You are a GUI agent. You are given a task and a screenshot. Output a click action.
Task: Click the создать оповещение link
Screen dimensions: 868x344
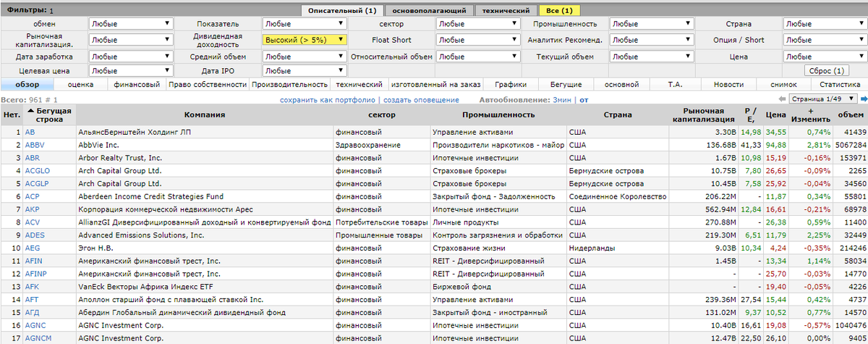click(x=421, y=100)
